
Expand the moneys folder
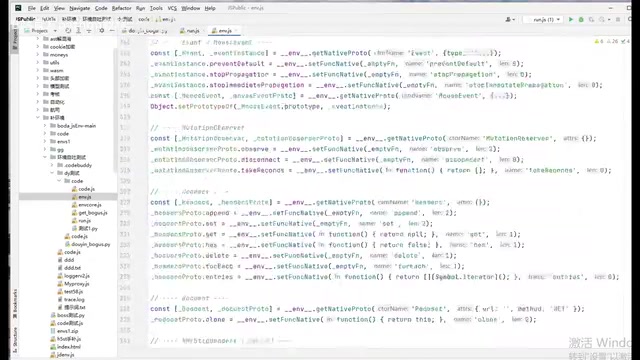coord(38,55)
